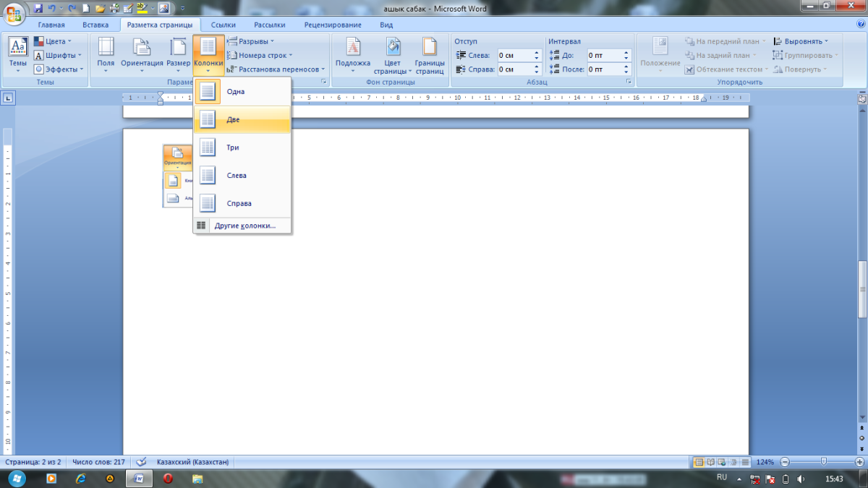Create a new blank document icon

point(85,8)
